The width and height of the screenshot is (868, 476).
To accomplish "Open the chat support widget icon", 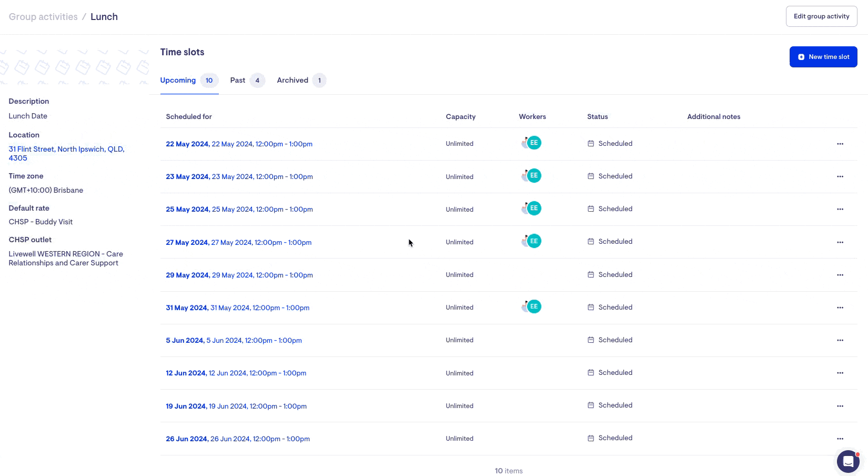I will pos(847,462).
